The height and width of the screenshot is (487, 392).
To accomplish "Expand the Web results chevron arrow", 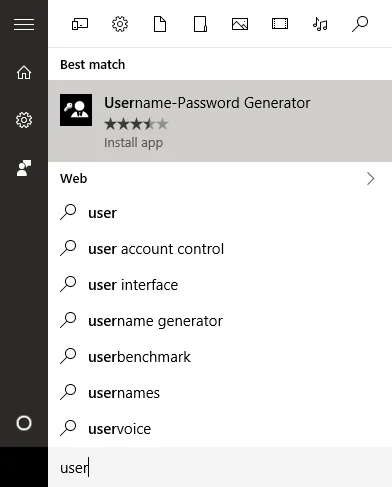I will click(371, 179).
